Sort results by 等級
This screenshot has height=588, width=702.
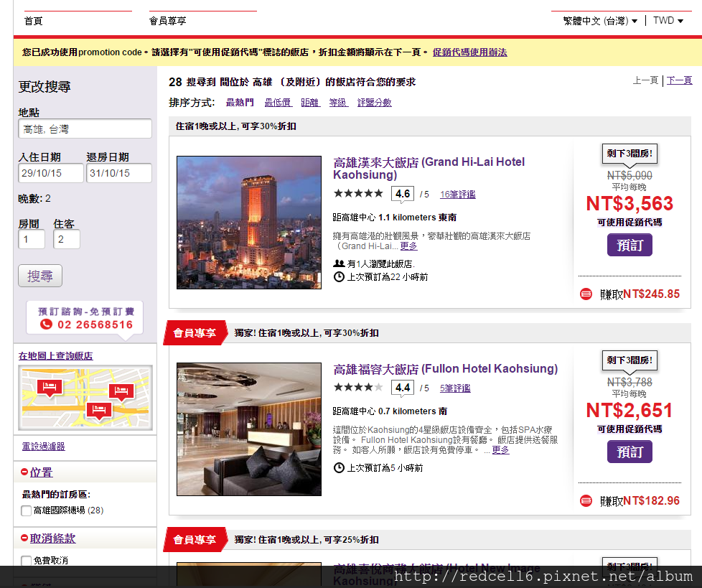click(339, 103)
